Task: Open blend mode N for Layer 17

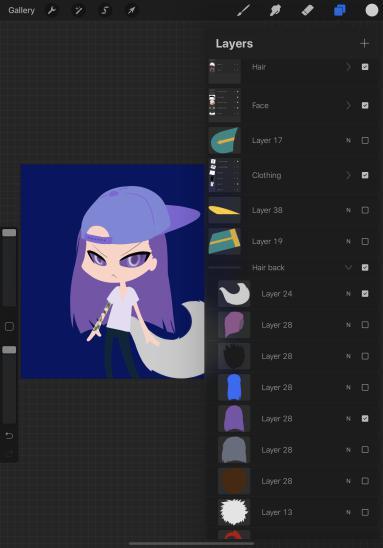Action: point(348,140)
